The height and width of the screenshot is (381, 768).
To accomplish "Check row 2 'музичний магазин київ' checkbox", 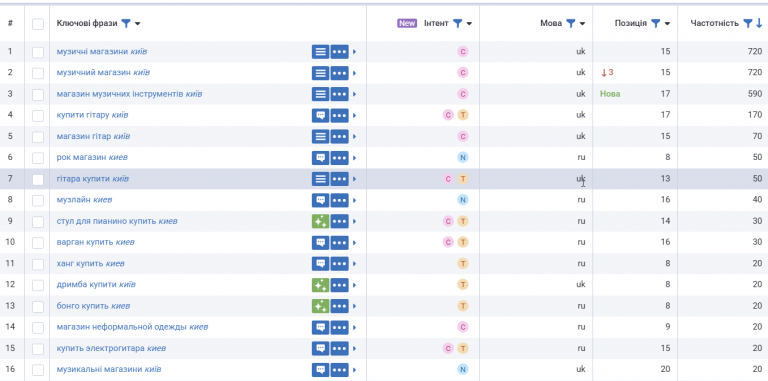I will 38,73.
